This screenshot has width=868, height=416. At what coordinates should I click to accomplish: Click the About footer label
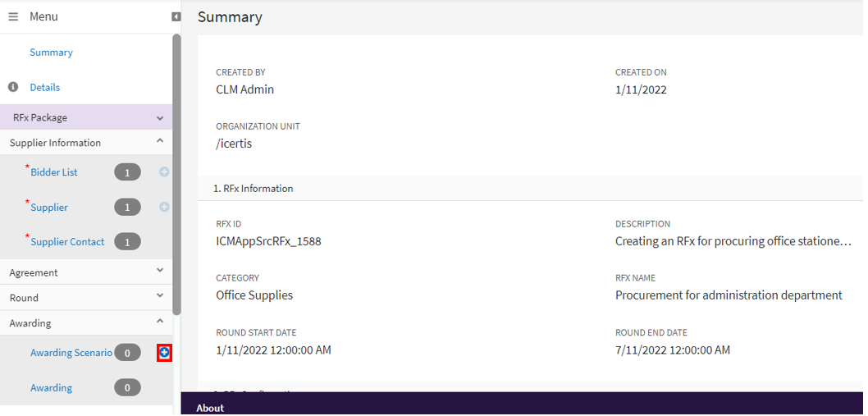click(210, 408)
